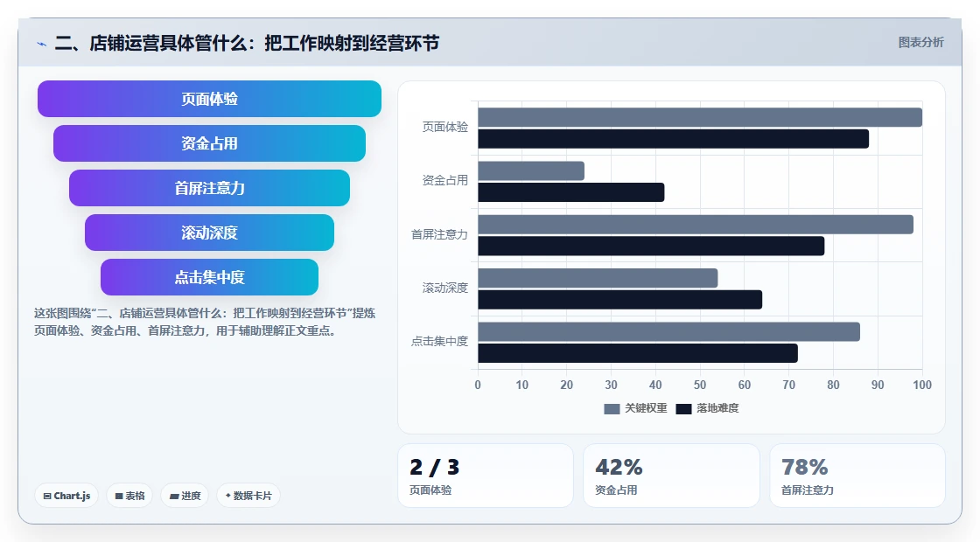Screen dimensions: 980x542
Task: Click the 78% data card value
Action: tap(804, 467)
